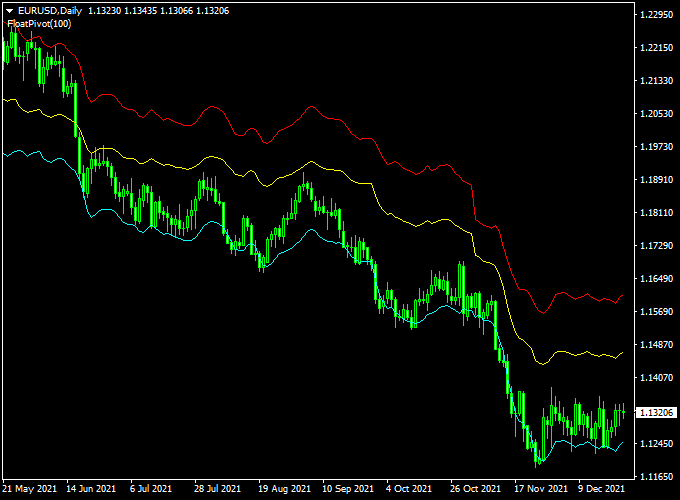This screenshot has width=680, height=500.
Task: Click the 14 Jun 2021 date label
Action: click(x=91, y=489)
